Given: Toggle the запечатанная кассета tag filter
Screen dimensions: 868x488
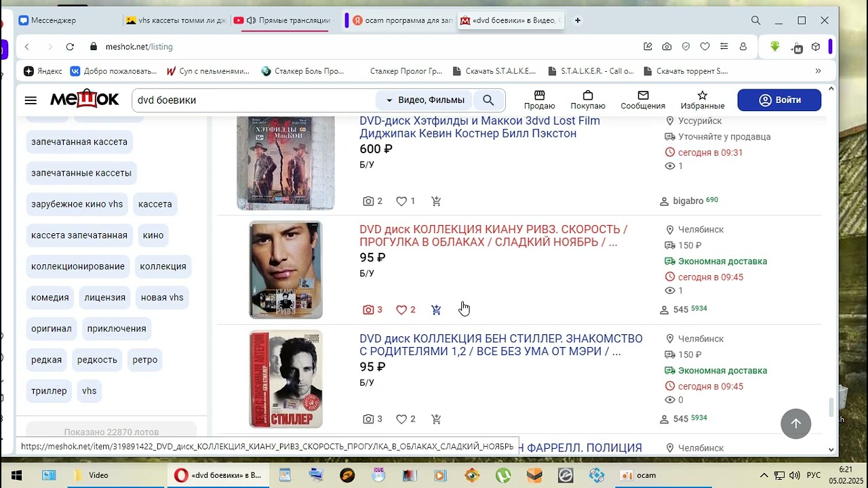Looking at the screenshot, I should [x=79, y=142].
